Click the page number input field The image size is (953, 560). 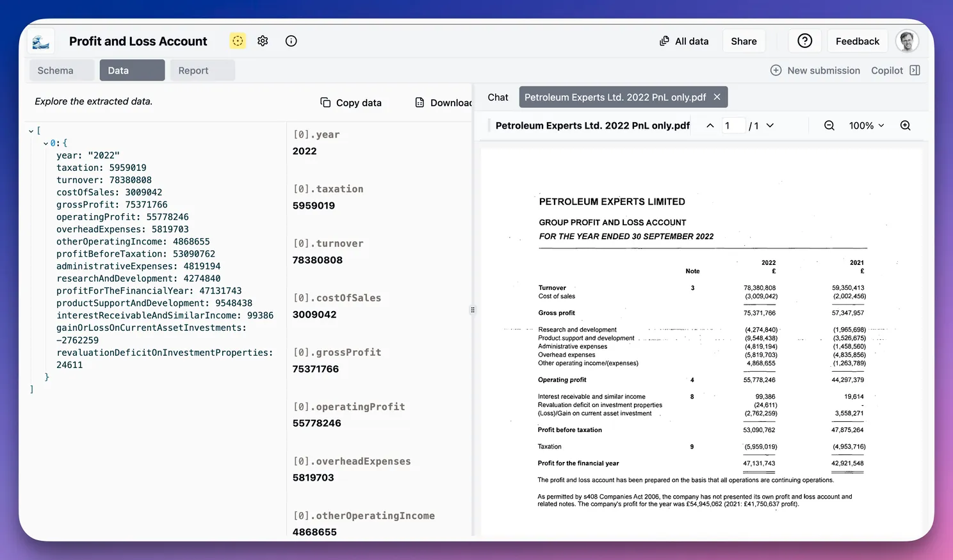(x=733, y=125)
